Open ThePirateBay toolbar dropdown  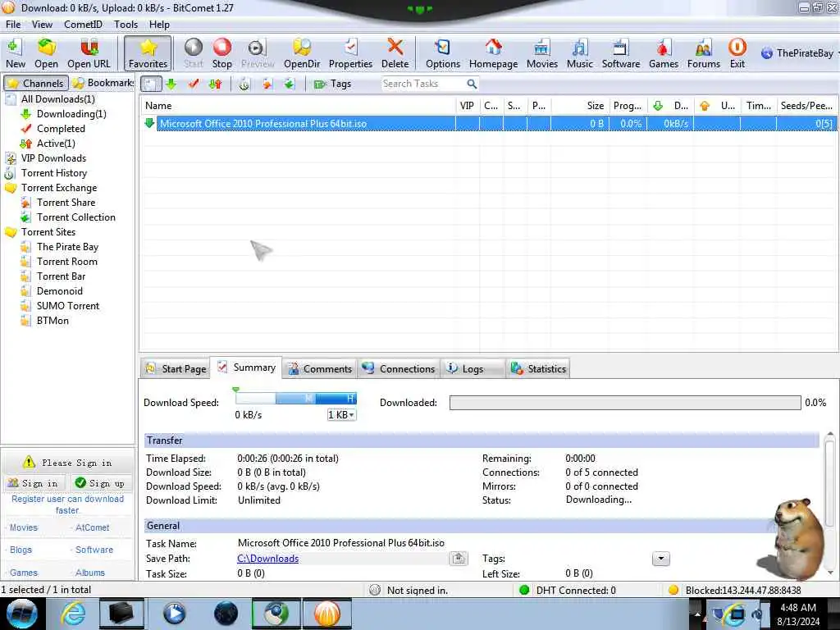[x=798, y=53]
